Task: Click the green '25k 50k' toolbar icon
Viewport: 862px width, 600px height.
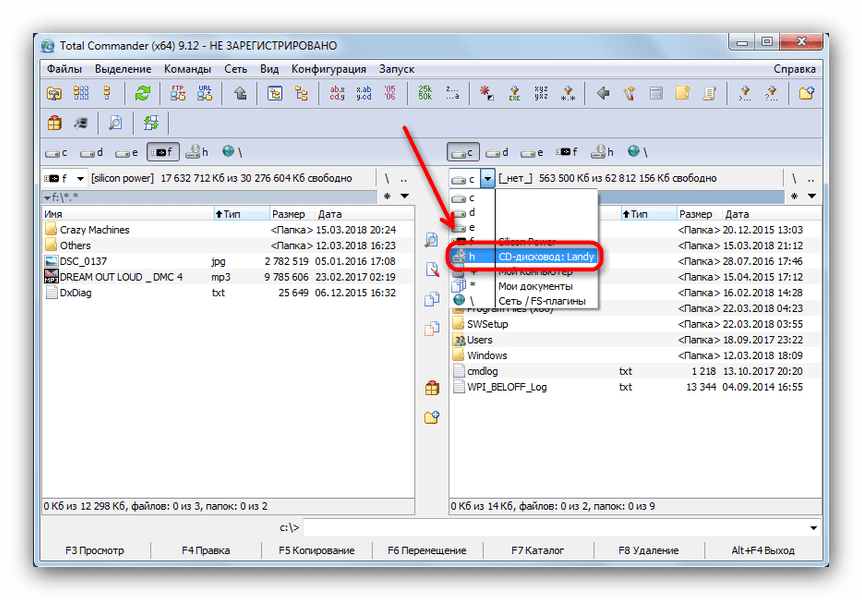Action: (x=425, y=93)
